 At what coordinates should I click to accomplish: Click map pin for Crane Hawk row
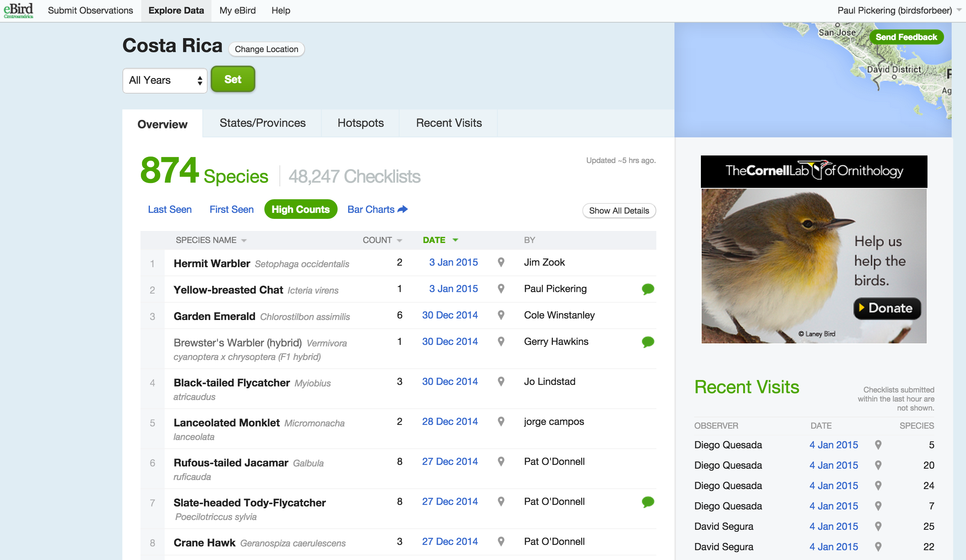tap(501, 542)
